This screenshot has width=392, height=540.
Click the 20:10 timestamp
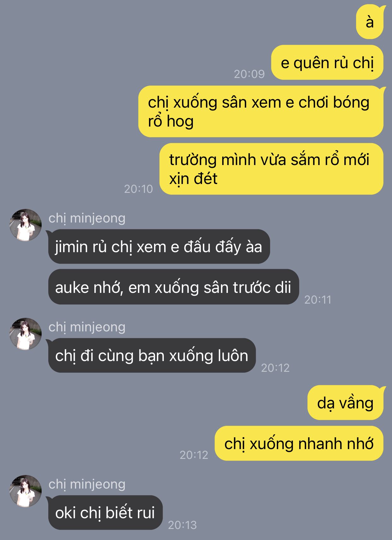138,189
